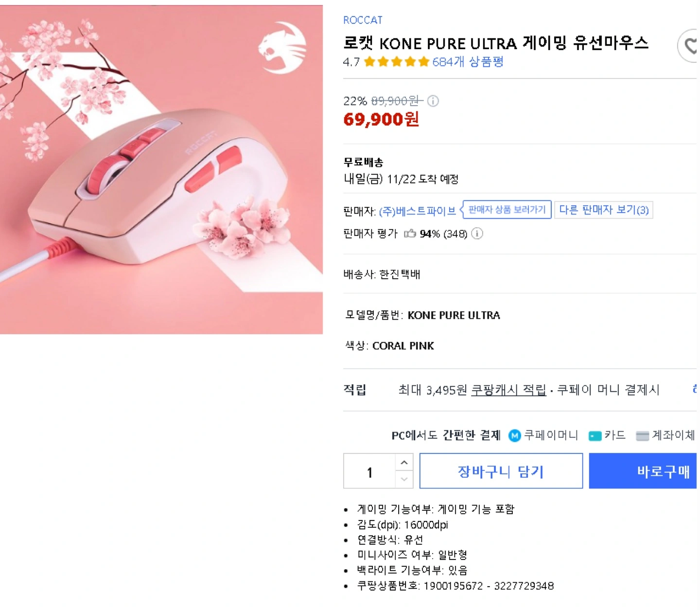This screenshot has width=700, height=610.
Task: Click the five-star rating icons
Action: pos(397,62)
